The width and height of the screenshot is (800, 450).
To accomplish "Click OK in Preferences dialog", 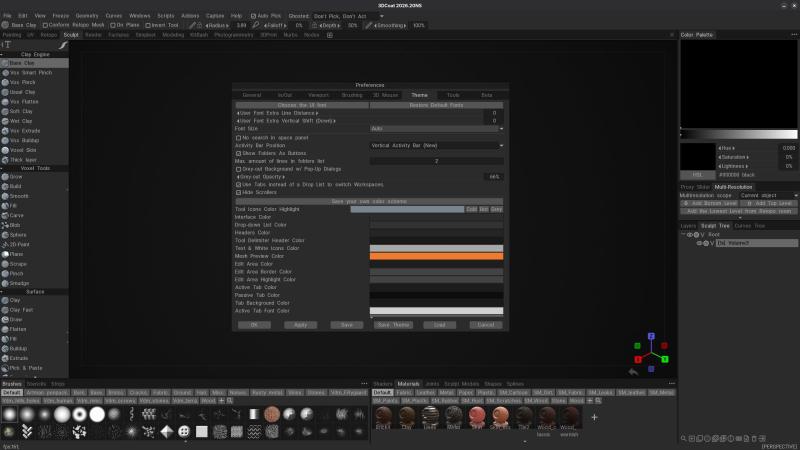I will [x=254, y=325].
